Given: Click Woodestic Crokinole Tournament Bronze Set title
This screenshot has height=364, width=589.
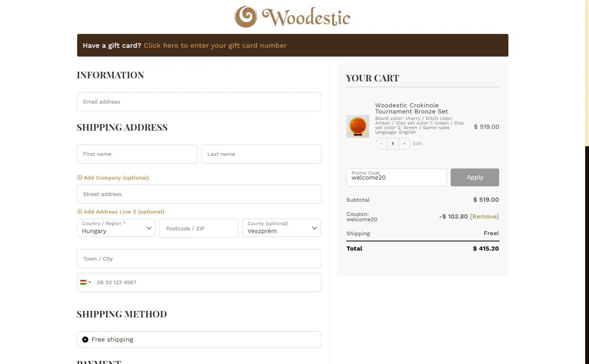Looking at the screenshot, I should click(x=411, y=108).
